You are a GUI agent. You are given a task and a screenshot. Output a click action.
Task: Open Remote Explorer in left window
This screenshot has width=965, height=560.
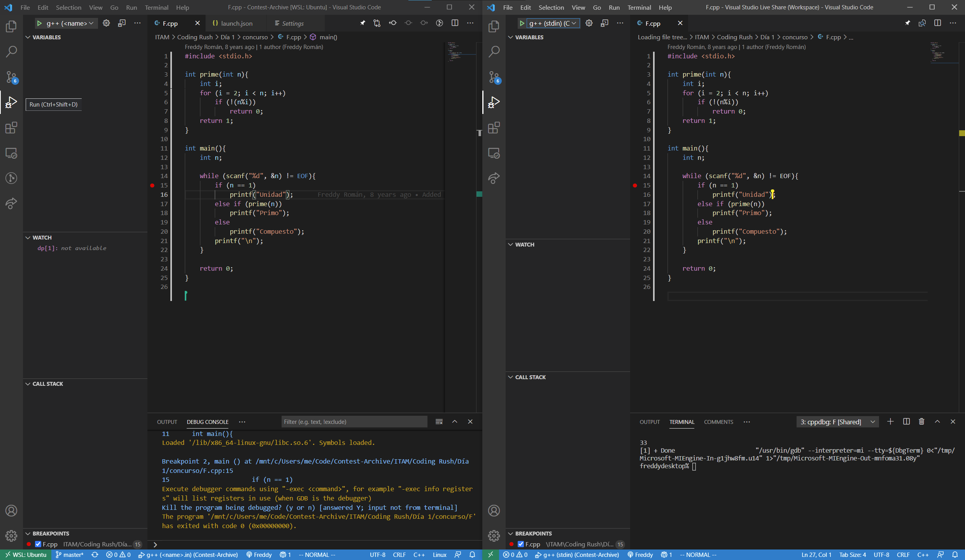[11, 153]
